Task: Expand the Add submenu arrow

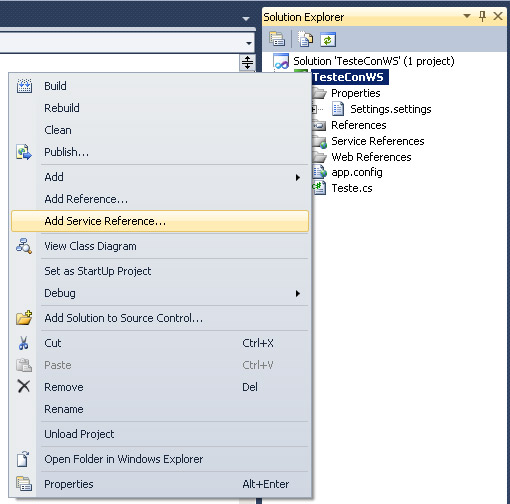Action: coord(298,177)
